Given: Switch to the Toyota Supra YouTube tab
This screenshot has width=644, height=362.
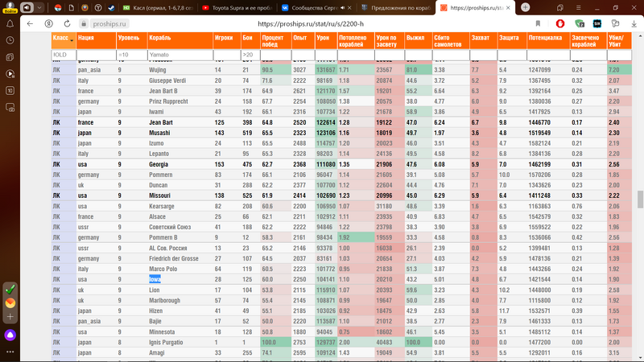Looking at the screenshot, I should click(x=236, y=7).
